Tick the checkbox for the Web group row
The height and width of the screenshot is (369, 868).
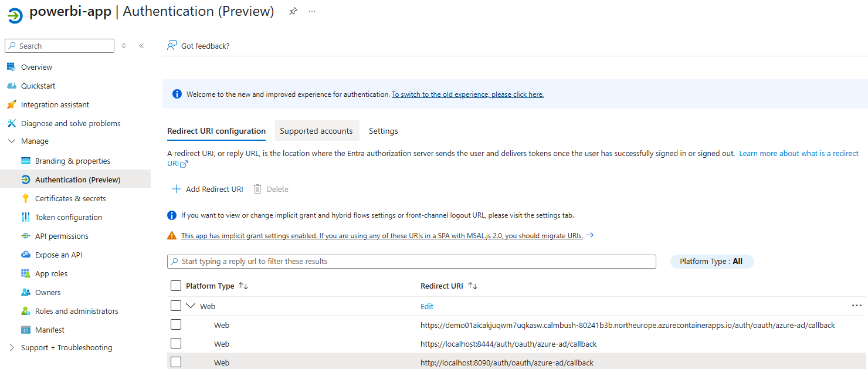click(176, 306)
